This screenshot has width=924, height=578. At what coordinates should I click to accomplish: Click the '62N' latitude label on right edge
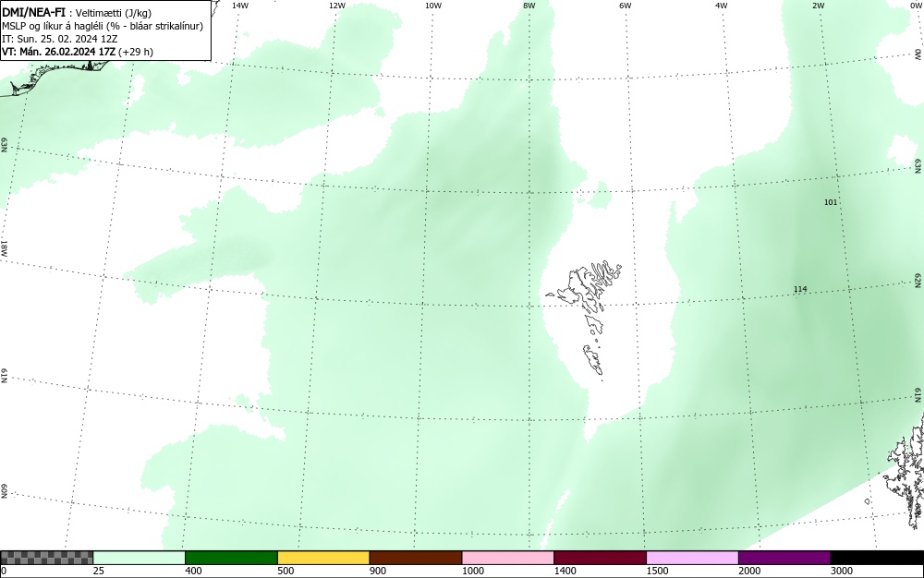pyautogui.click(x=918, y=281)
